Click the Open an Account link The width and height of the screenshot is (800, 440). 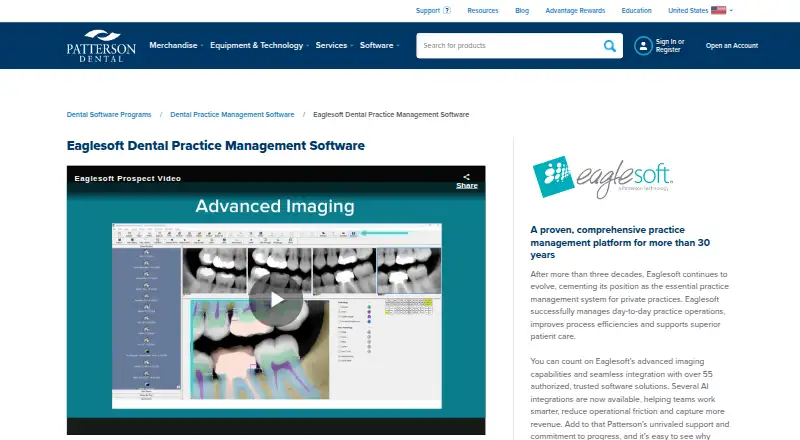[732, 45]
